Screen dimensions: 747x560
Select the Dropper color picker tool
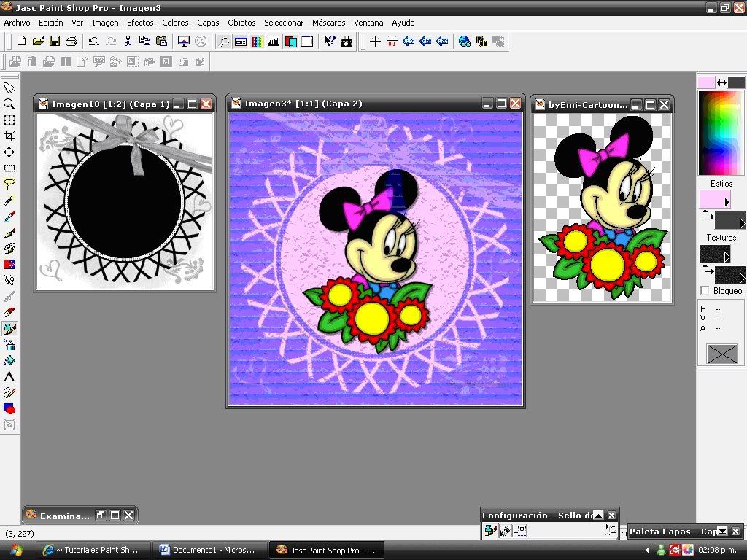(9, 217)
